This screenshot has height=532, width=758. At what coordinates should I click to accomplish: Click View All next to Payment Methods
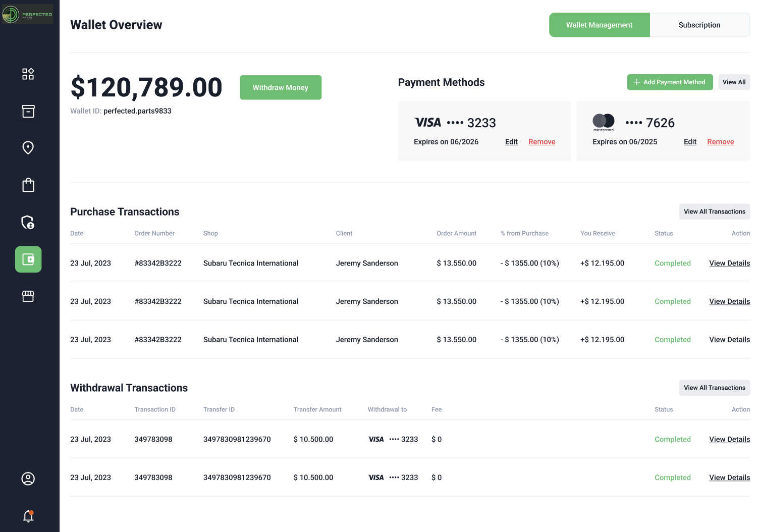point(734,82)
